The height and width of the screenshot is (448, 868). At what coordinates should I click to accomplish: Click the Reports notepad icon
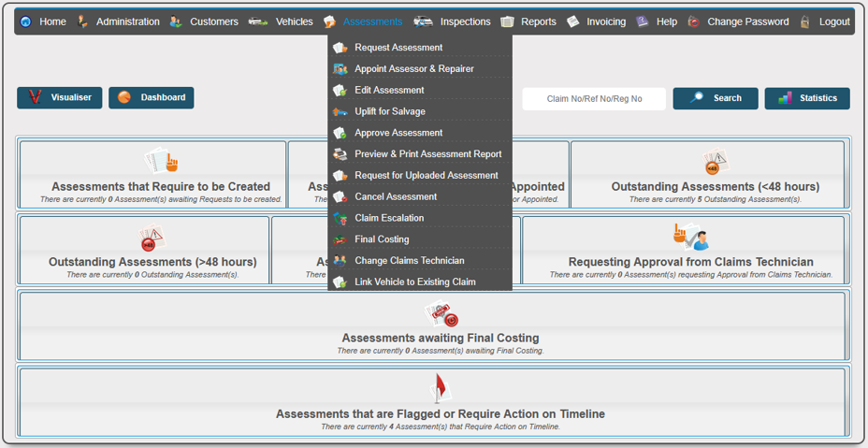(507, 22)
